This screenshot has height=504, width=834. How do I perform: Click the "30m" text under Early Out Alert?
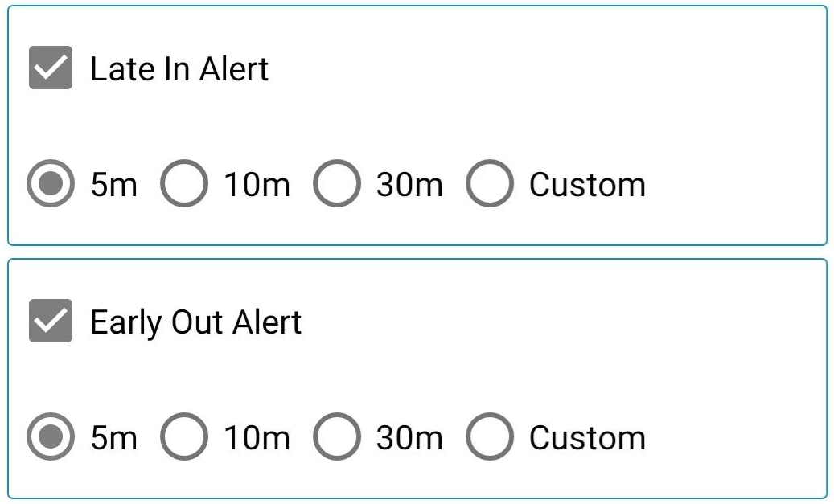click(x=409, y=439)
